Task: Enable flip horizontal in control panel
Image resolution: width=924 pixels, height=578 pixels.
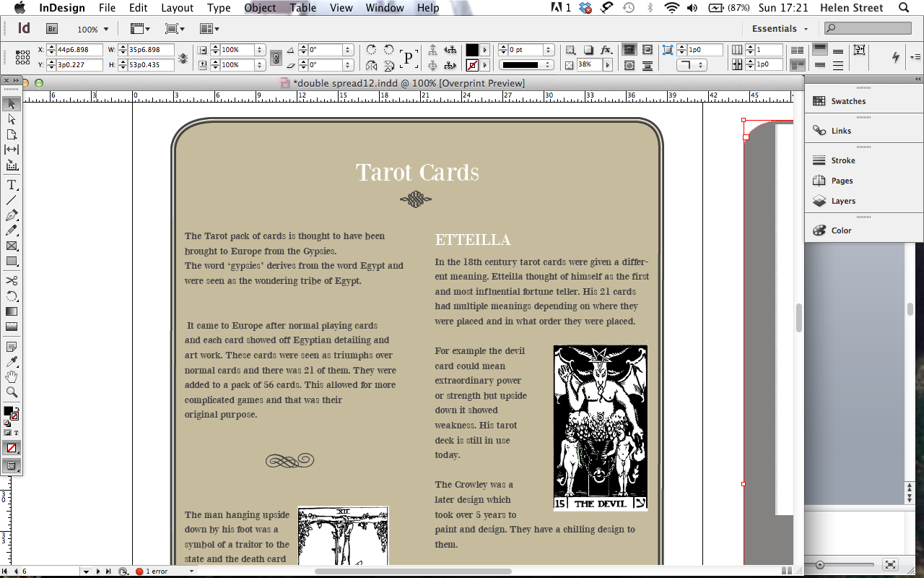Action: (372, 65)
